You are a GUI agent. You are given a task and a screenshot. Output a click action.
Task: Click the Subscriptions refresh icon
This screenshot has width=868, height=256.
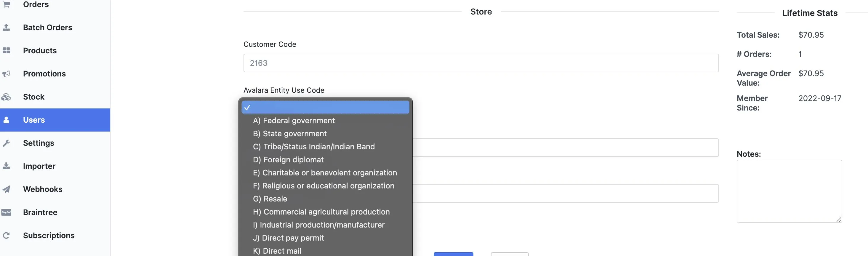pos(6,236)
